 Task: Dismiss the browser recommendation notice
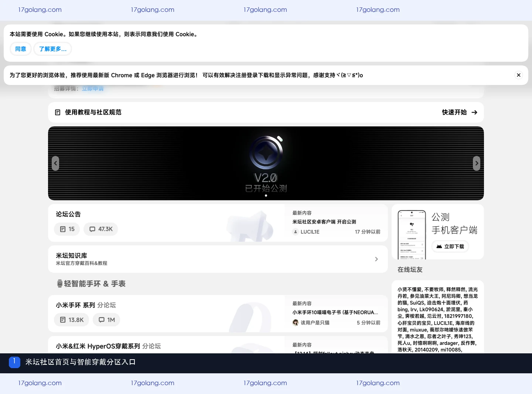[519, 75]
